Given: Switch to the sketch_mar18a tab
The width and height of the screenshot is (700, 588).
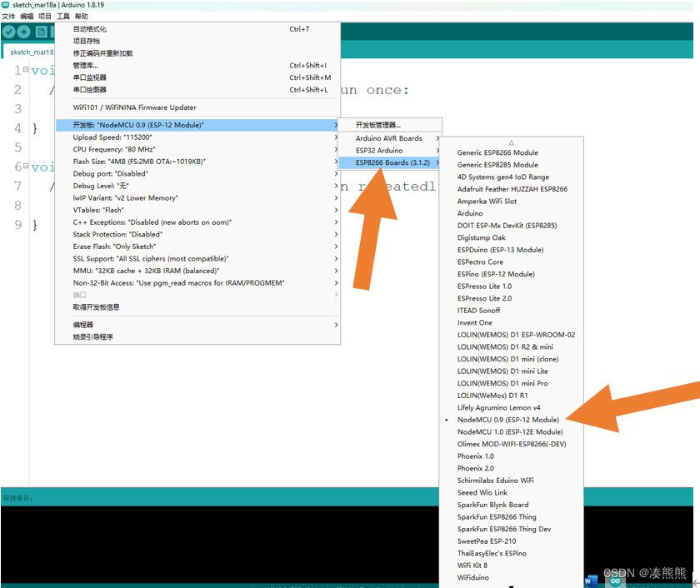Looking at the screenshot, I should pos(28,52).
